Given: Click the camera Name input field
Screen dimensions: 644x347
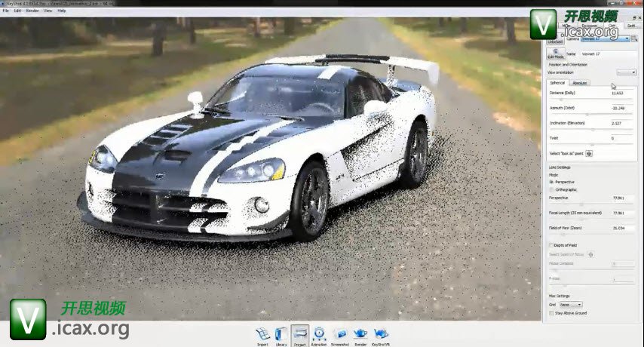Looking at the screenshot, I should coord(608,54).
